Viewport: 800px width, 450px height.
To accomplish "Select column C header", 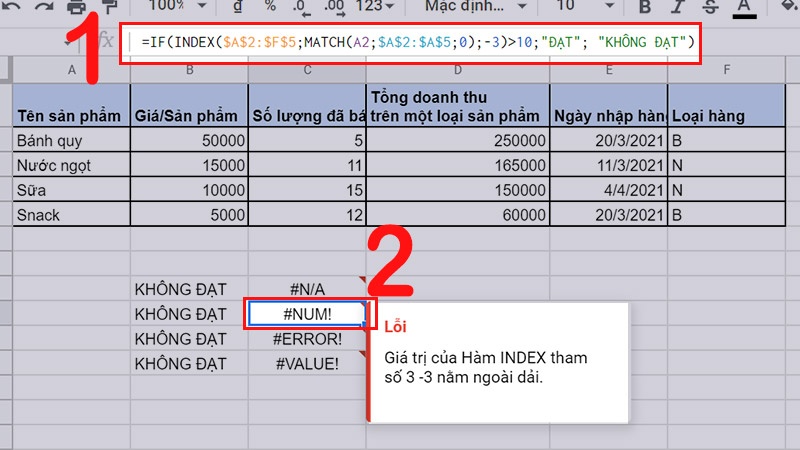I will tap(308, 70).
